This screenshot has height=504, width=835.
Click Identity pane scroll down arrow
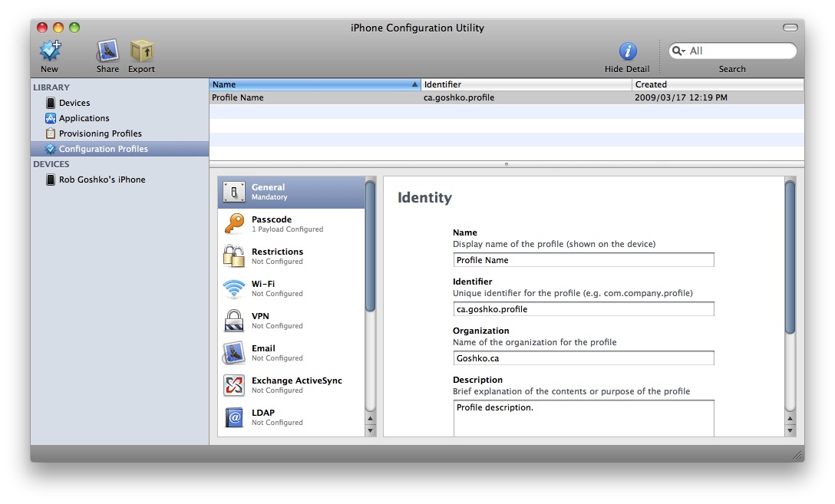point(790,430)
